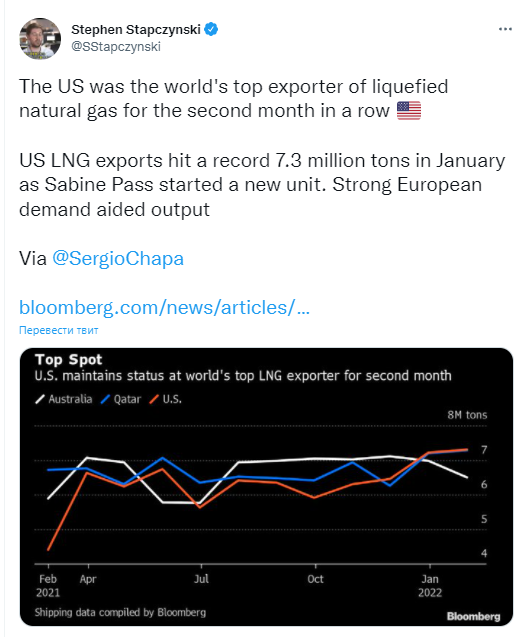The image size is (527, 637).
Task: Click the Jan 2022 axis tick label
Action: pos(430,585)
